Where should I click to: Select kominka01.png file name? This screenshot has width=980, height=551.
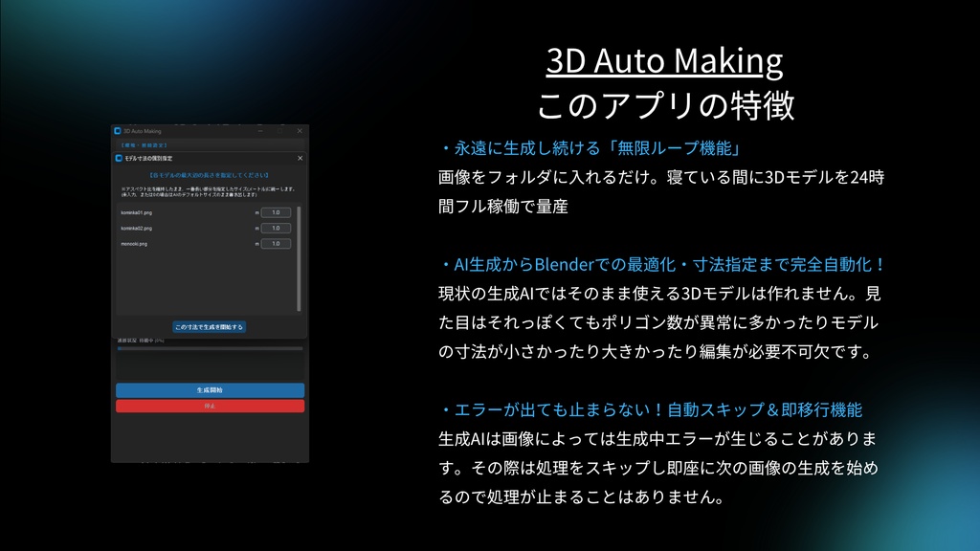pyautogui.click(x=136, y=213)
